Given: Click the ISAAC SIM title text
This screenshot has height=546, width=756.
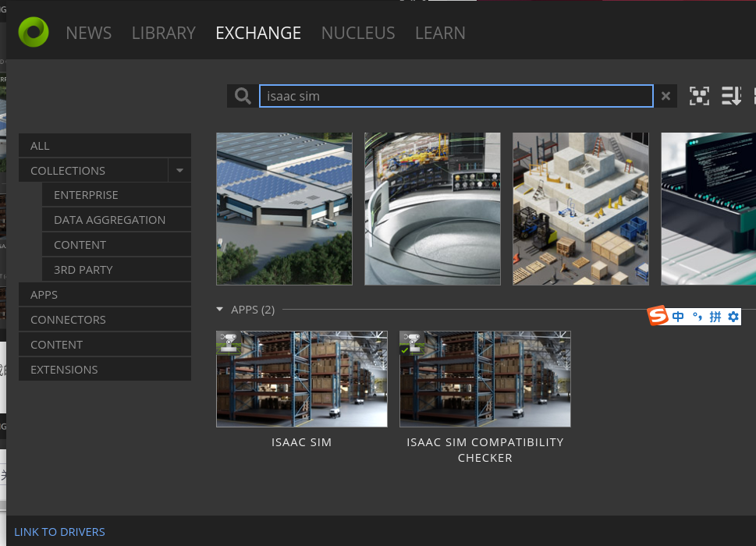Looking at the screenshot, I should 302,442.
